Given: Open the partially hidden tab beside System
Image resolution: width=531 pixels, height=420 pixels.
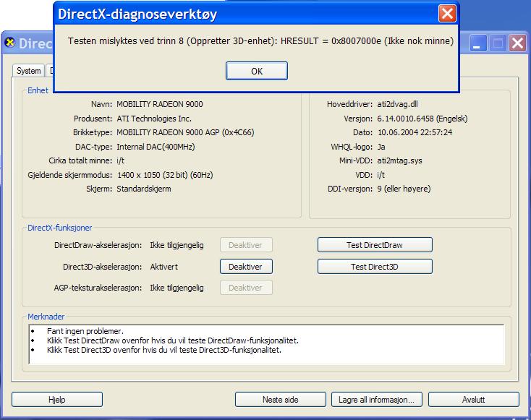Looking at the screenshot, I should click(51, 71).
